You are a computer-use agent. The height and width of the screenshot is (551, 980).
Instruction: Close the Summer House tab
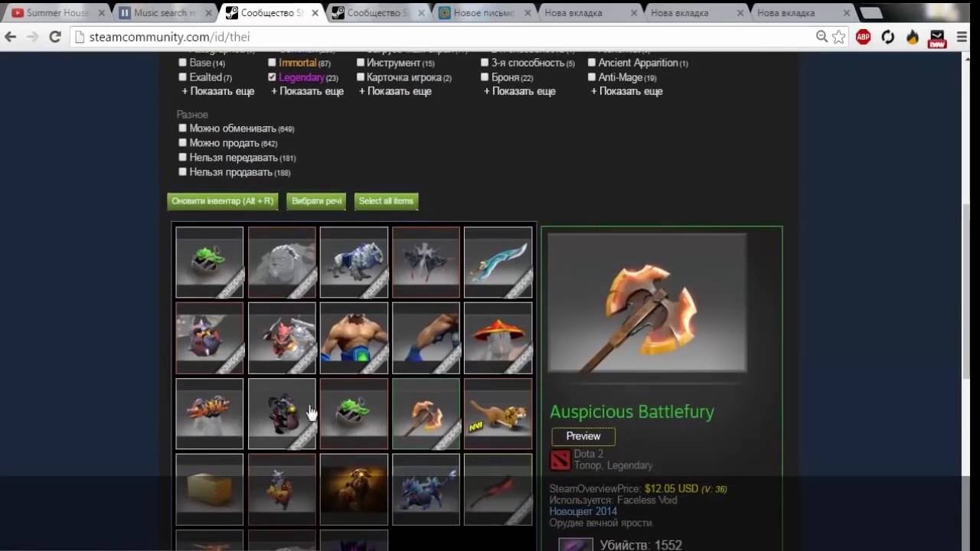coord(102,13)
